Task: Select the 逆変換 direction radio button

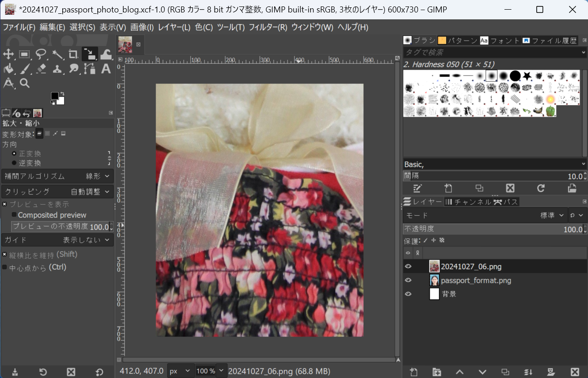Action: point(14,163)
